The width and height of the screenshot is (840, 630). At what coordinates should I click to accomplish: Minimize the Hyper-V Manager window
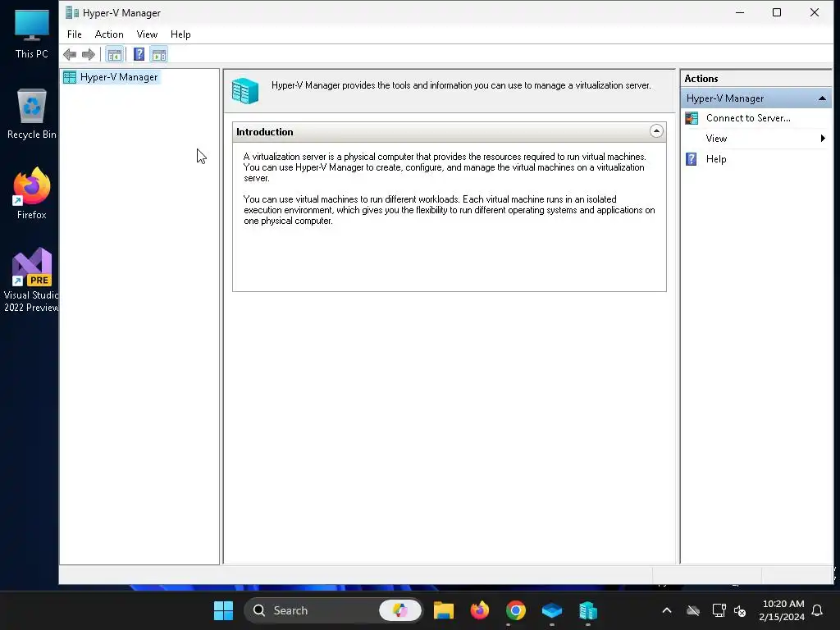(740, 12)
